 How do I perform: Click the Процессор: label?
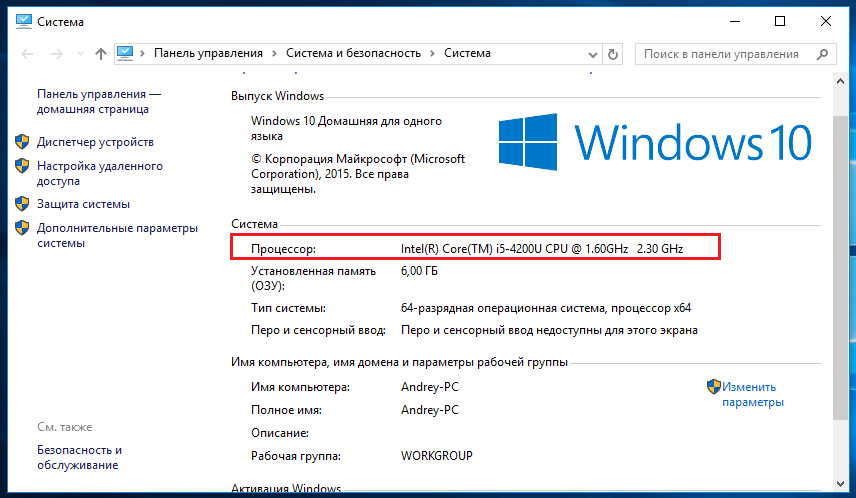tap(283, 249)
